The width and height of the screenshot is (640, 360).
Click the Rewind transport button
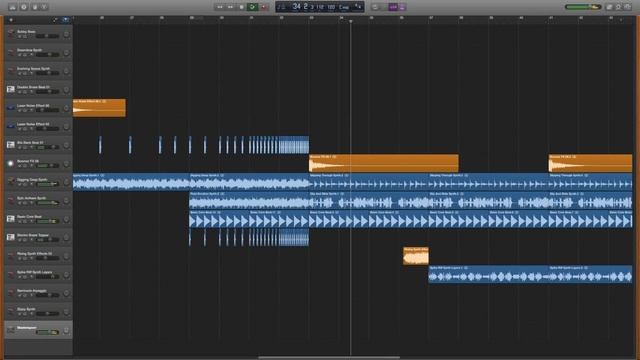(220, 7)
